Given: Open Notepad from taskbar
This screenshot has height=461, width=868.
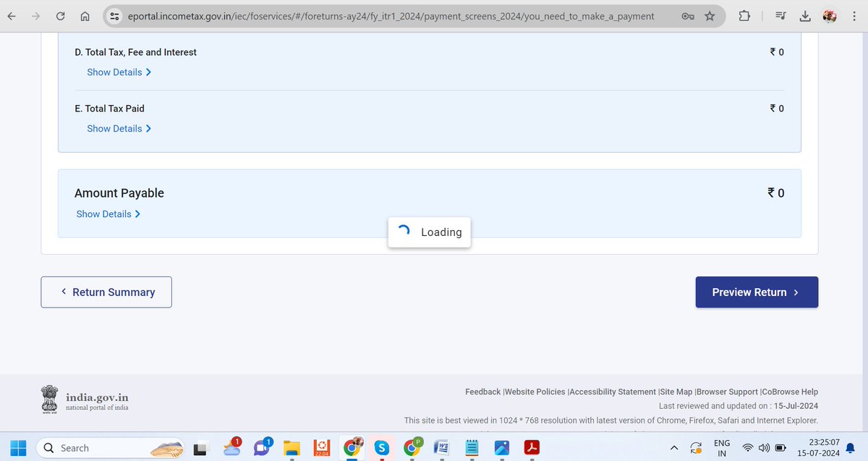Looking at the screenshot, I should click(x=472, y=448).
